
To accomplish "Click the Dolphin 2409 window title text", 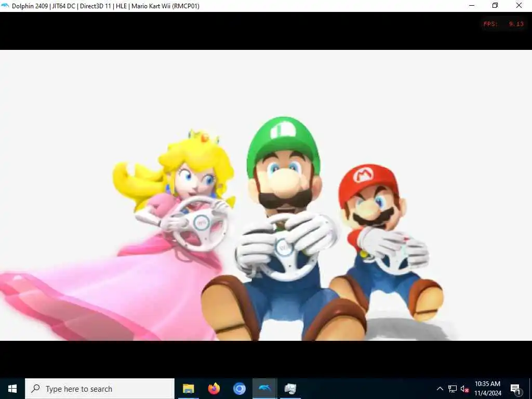I will 105,6.
